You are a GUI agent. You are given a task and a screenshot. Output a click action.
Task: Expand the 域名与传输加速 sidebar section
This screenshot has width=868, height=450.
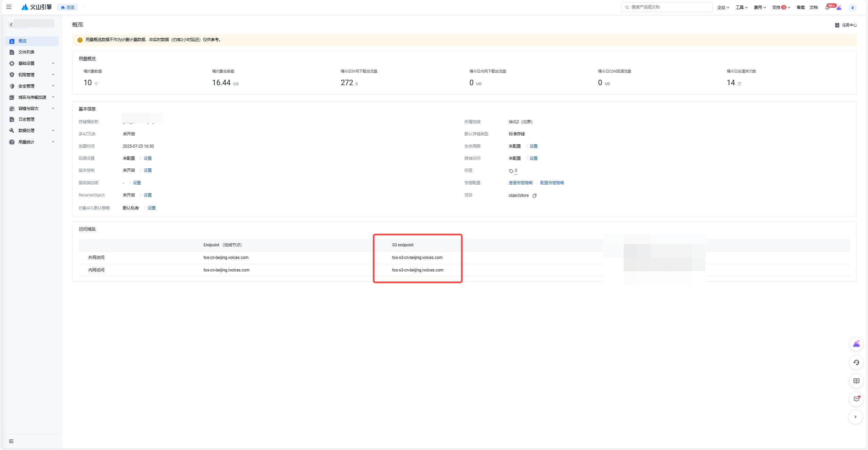point(32,97)
